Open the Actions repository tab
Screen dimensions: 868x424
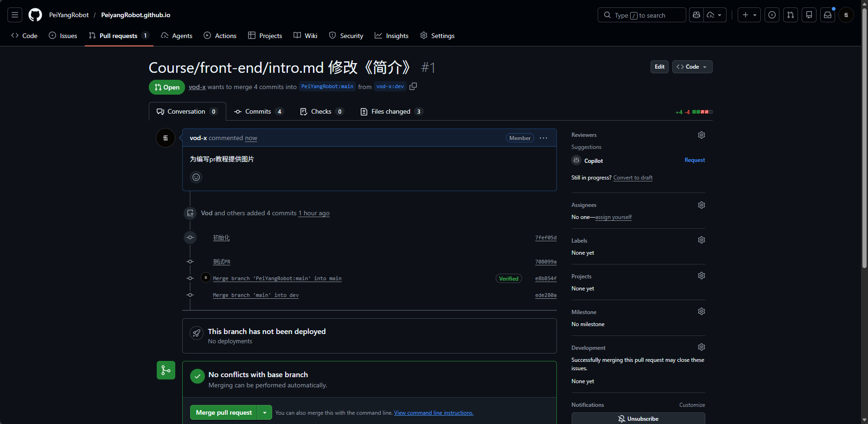(x=220, y=36)
